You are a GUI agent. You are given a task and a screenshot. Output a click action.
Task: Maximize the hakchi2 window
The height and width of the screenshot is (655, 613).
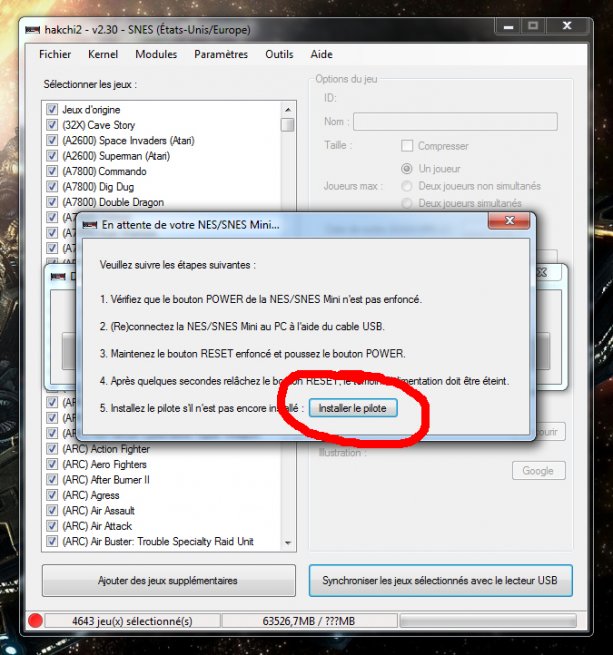tap(533, 26)
